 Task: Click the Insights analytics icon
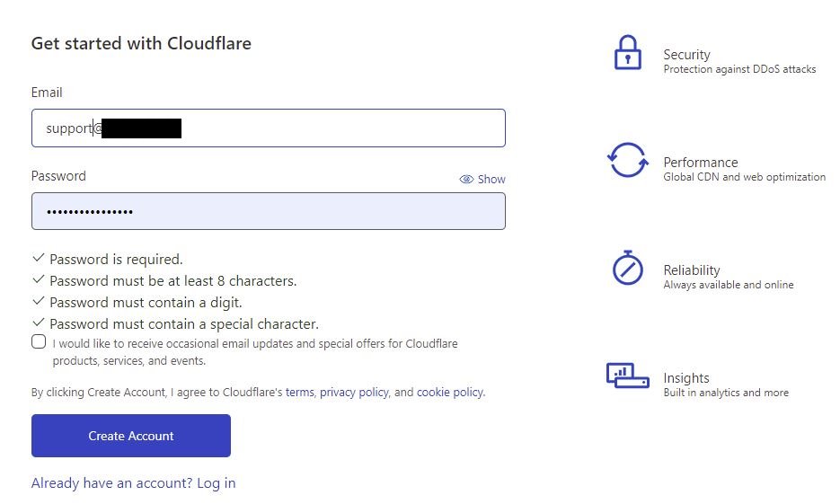tap(627, 375)
